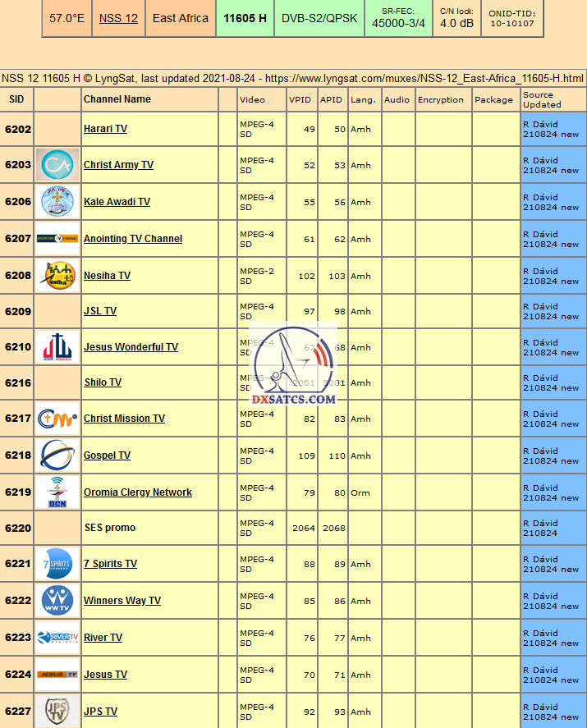Click VPID value 2064

(x=302, y=528)
